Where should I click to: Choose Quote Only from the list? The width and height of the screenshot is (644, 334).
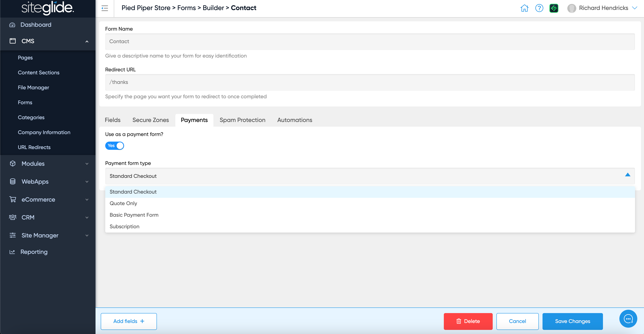coord(123,203)
